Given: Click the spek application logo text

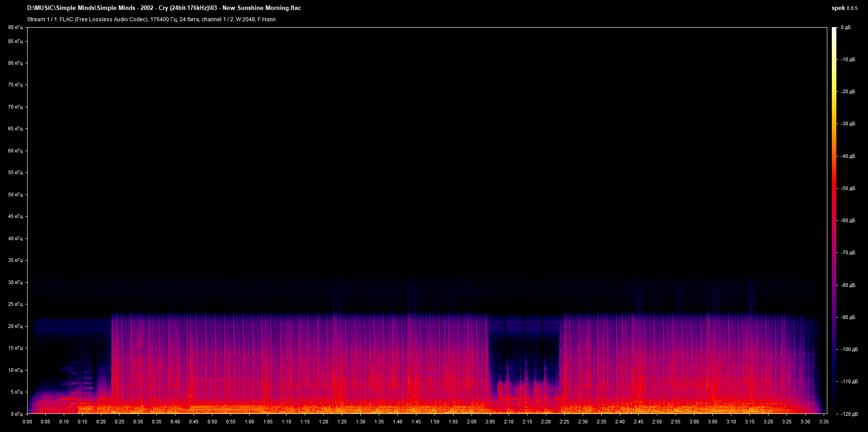Looking at the screenshot, I should coord(839,8).
